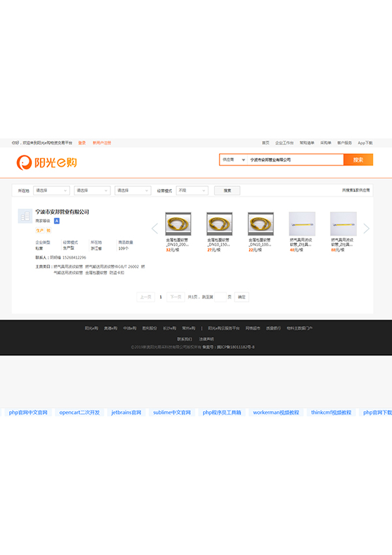Open 采购单 in the top navigation
Viewport: 392px width, 555px height.
pyautogui.click(x=326, y=143)
